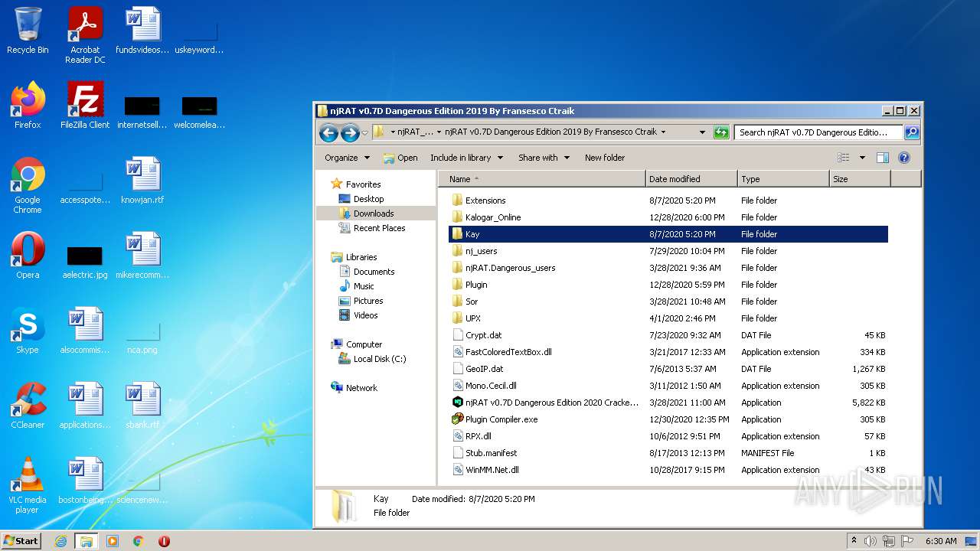Launch Acrobat Reader DC from desktop

(85, 35)
